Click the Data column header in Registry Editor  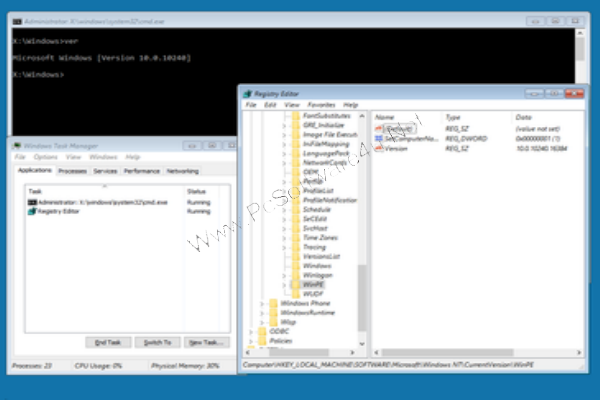pos(547,118)
